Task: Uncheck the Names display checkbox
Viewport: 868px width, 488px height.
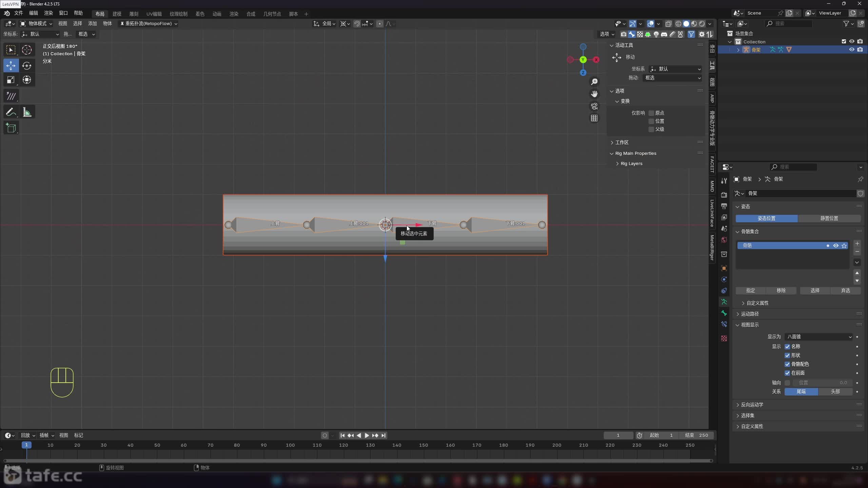Action: tap(787, 346)
